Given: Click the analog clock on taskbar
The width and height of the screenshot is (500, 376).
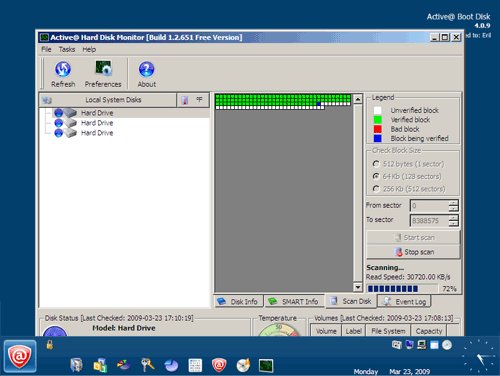Looking at the screenshot, I should [479, 356].
